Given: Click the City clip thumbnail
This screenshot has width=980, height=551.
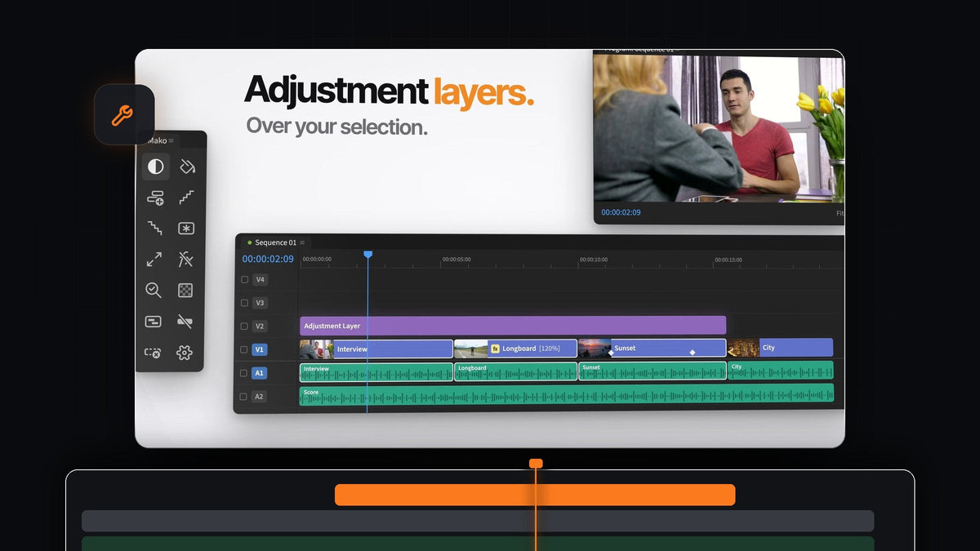Looking at the screenshot, I should pos(743,348).
